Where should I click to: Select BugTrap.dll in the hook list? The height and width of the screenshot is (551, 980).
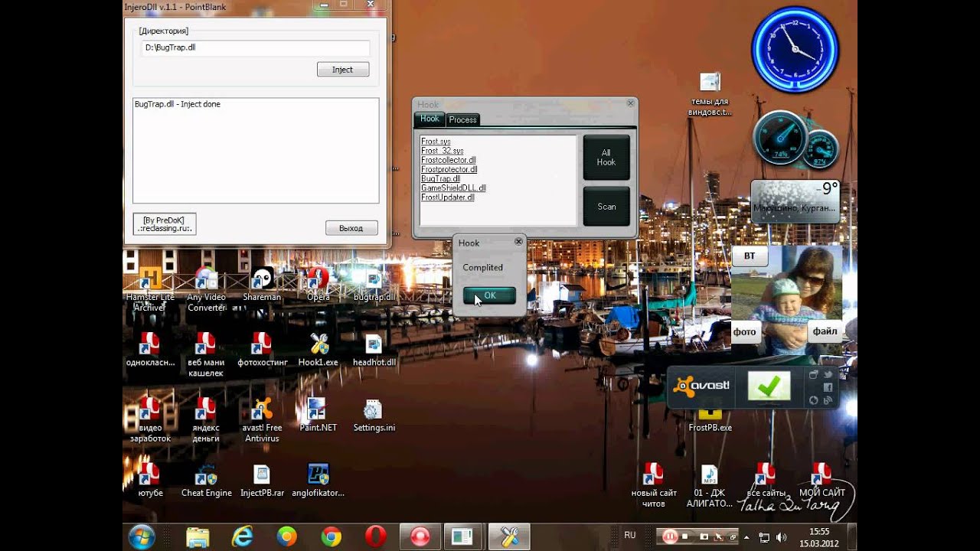coord(441,178)
